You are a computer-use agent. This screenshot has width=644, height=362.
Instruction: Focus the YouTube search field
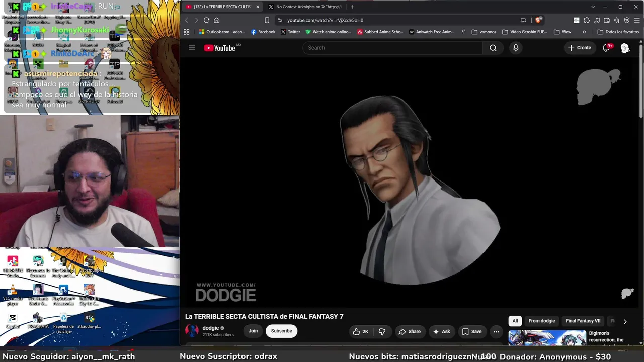(392, 48)
